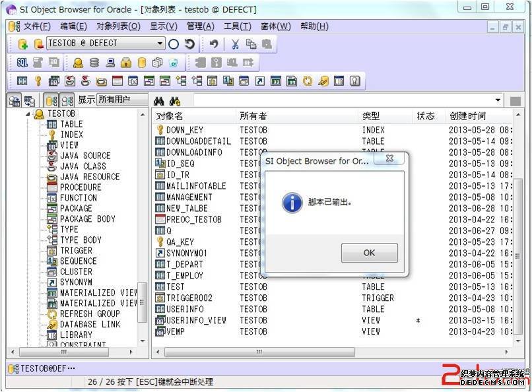Click the new connection icon with green plus
The image size is (532, 392).
(x=22, y=44)
